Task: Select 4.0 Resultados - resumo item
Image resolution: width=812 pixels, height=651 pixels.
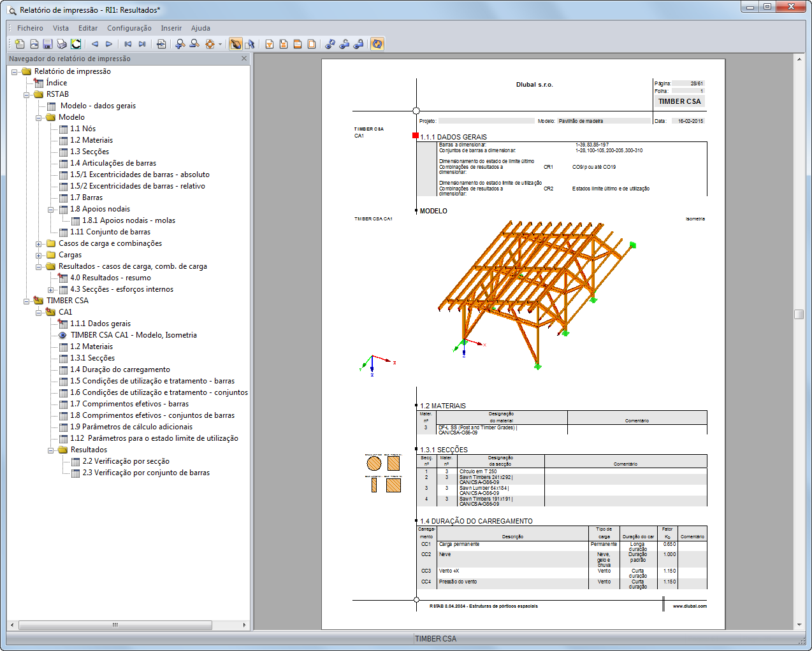Action: tap(110, 278)
